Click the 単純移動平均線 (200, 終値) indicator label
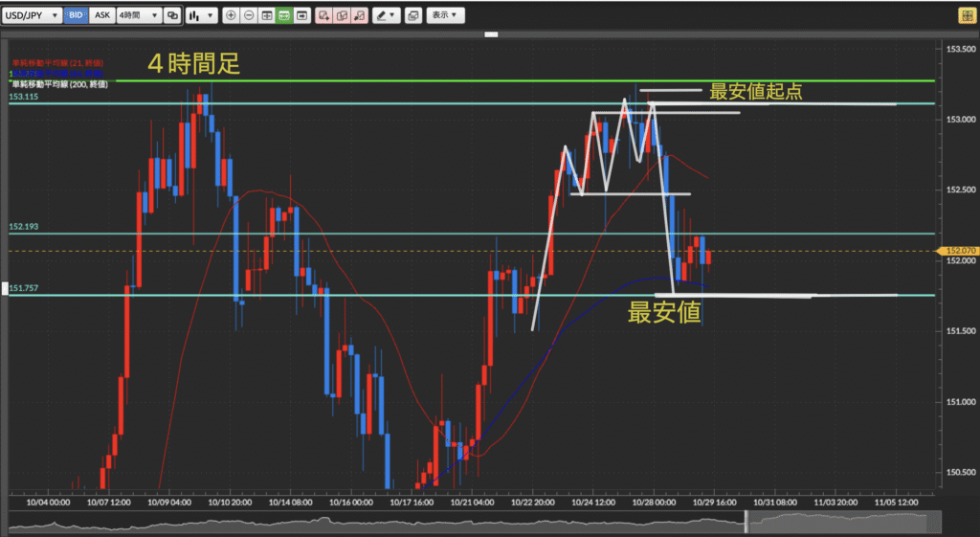Image resolution: width=980 pixels, height=537 pixels. pyautogui.click(x=59, y=84)
